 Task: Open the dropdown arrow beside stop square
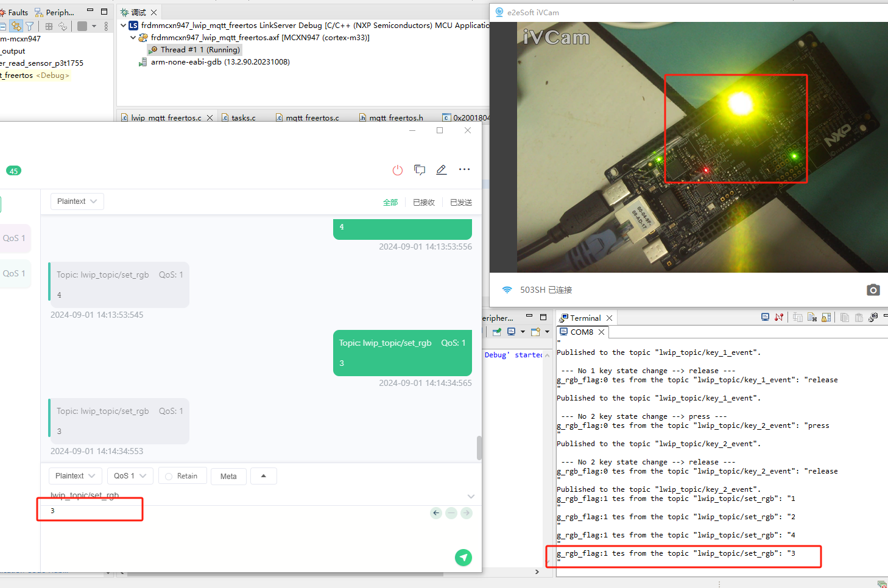94,26
